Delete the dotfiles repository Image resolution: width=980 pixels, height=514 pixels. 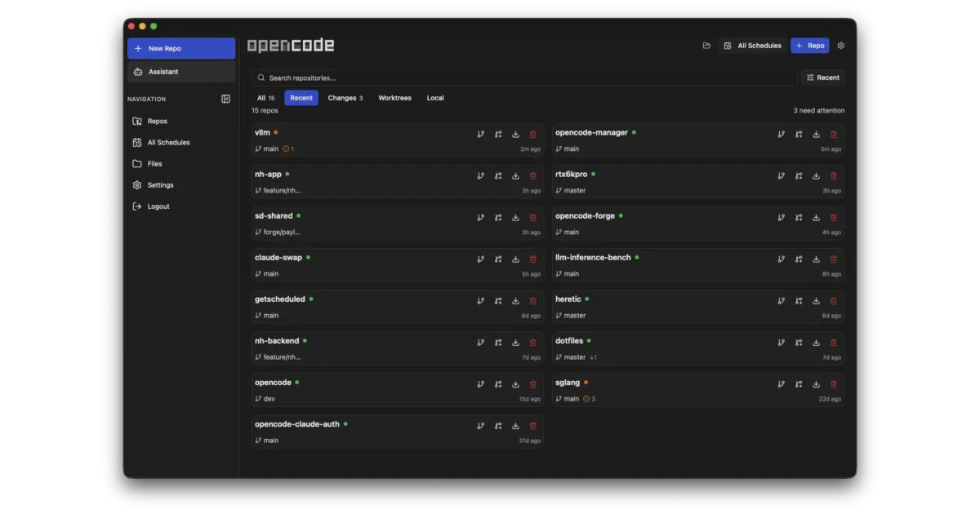click(834, 343)
